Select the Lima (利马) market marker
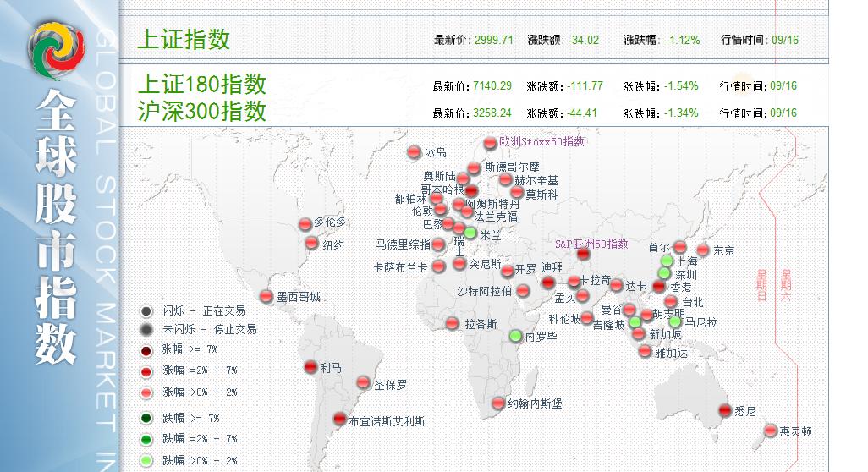This screenshot has width=868, height=472. 310,367
